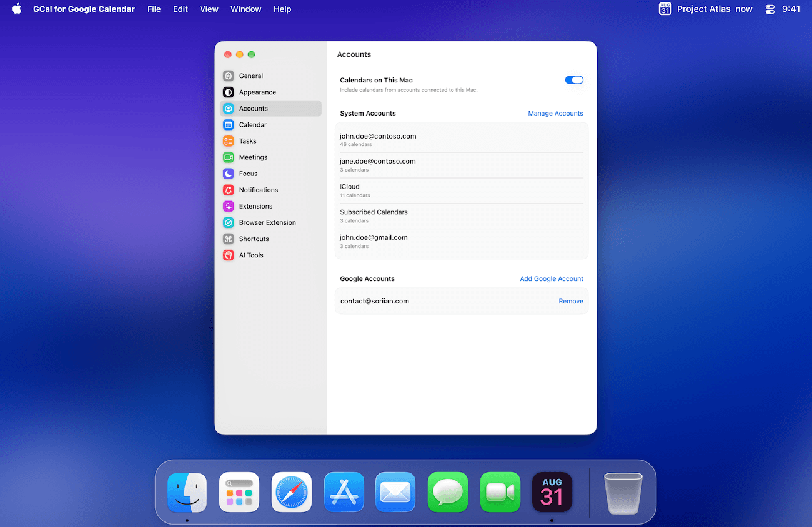812x527 pixels.
Task: Select the iCloud account row
Action: coord(462,190)
